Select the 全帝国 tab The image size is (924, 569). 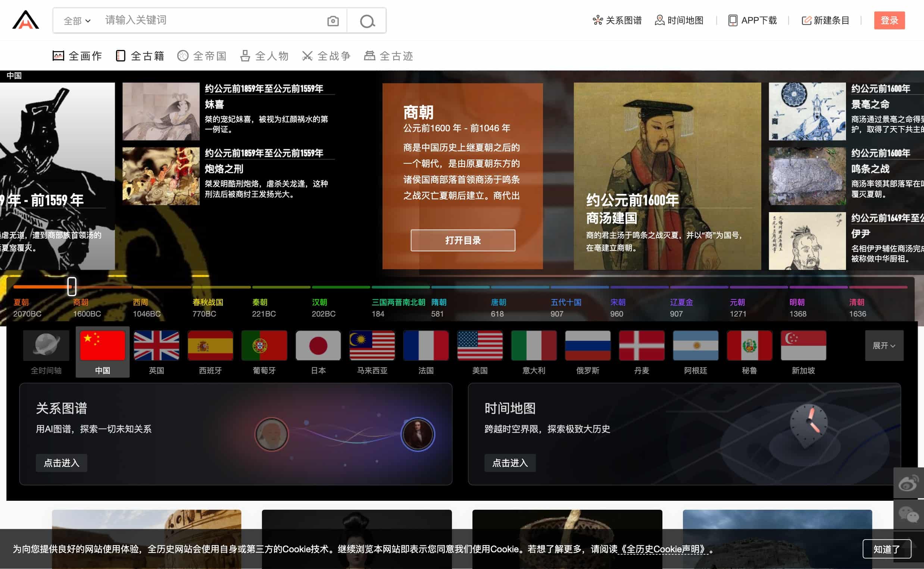(x=202, y=56)
